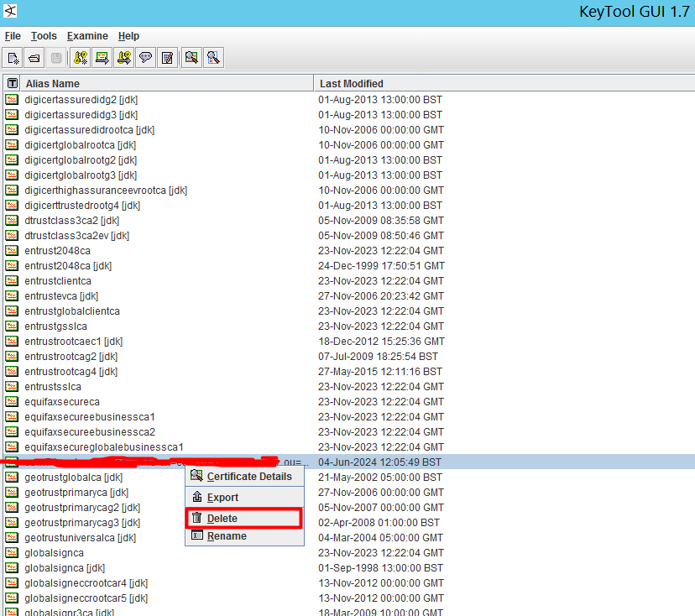Click the Examine Certificate magnifier toolbar icon

pyautogui.click(x=191, y=57)
